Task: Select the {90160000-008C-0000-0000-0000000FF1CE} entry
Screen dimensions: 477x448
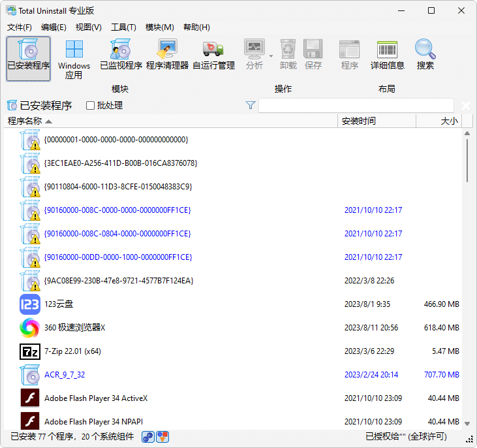Action: (x=233, y=210)
